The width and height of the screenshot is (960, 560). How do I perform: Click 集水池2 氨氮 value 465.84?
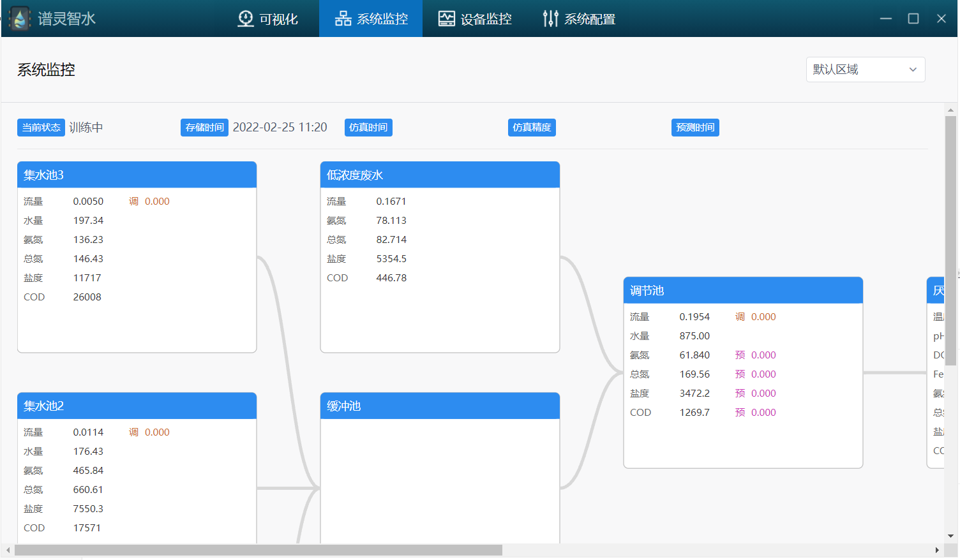point(88,471)
